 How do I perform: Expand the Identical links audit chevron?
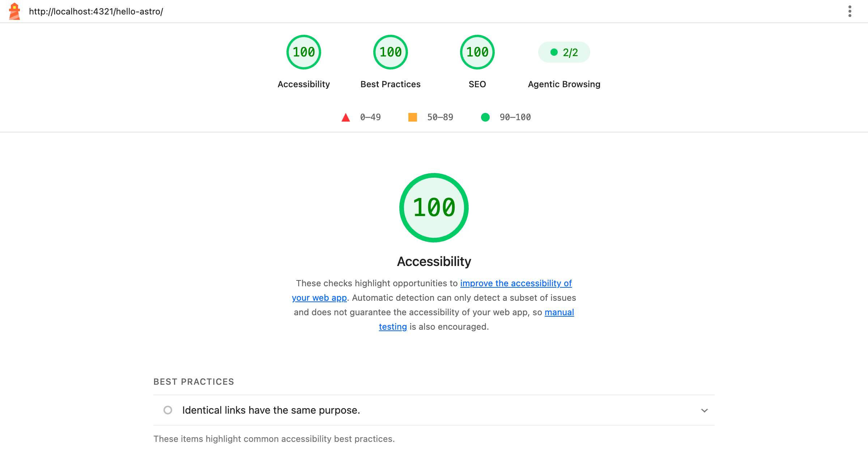(705, 410)
